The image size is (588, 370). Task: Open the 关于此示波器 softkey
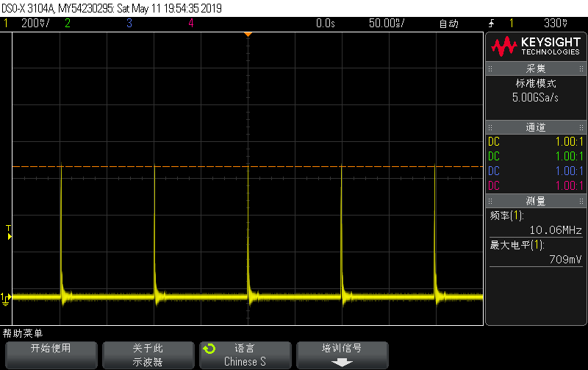[x=148, y=355]
